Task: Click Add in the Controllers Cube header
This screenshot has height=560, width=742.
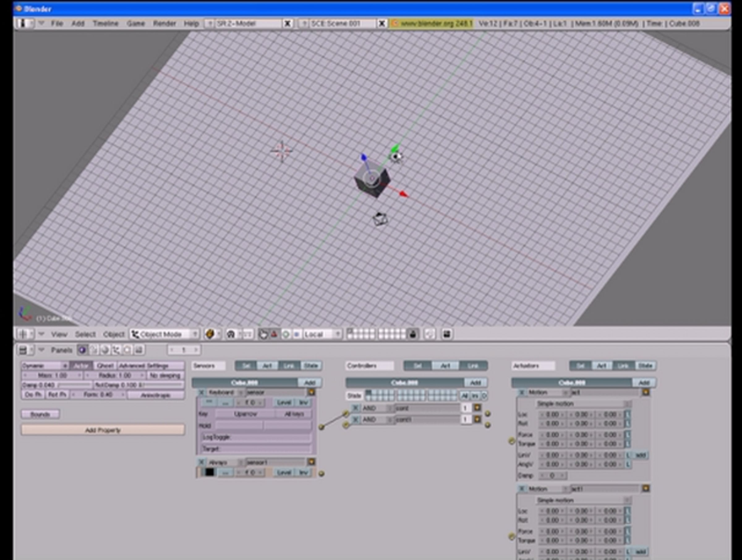Action: (475, 383)
